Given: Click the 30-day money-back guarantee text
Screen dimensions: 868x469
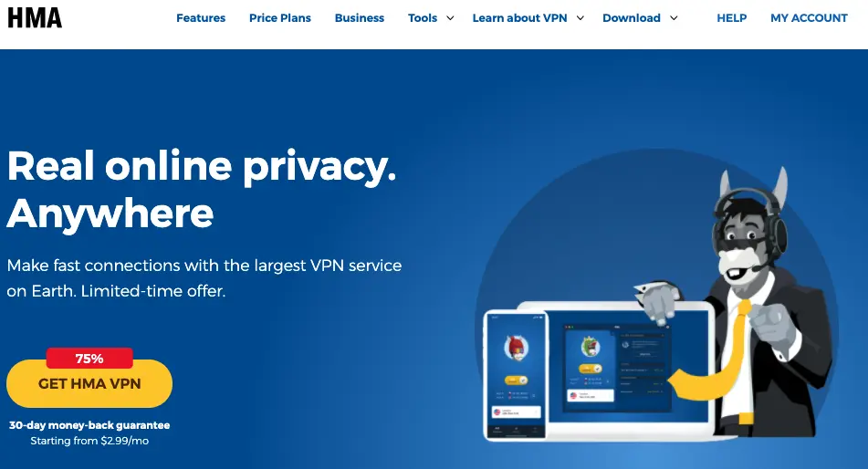Looking at the screenshot, I should tap(89, 425).
